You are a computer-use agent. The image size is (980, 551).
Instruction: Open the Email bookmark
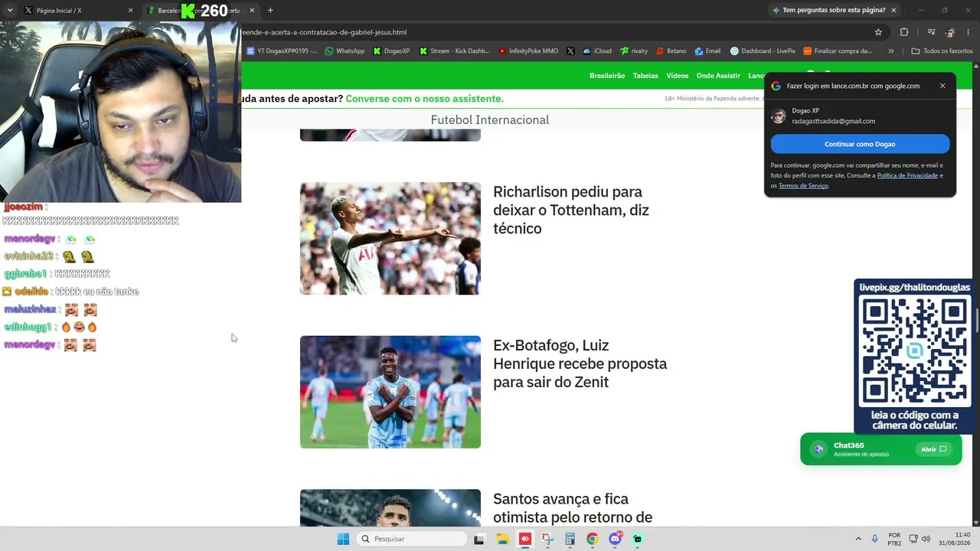pos(707,51)
